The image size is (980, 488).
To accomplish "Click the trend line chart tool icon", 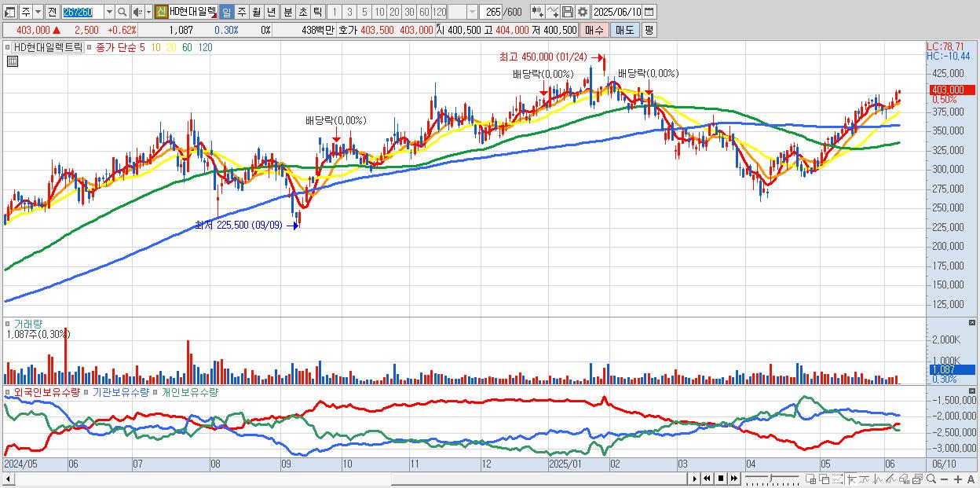I will pyautogui.click(x=865, y=479).
